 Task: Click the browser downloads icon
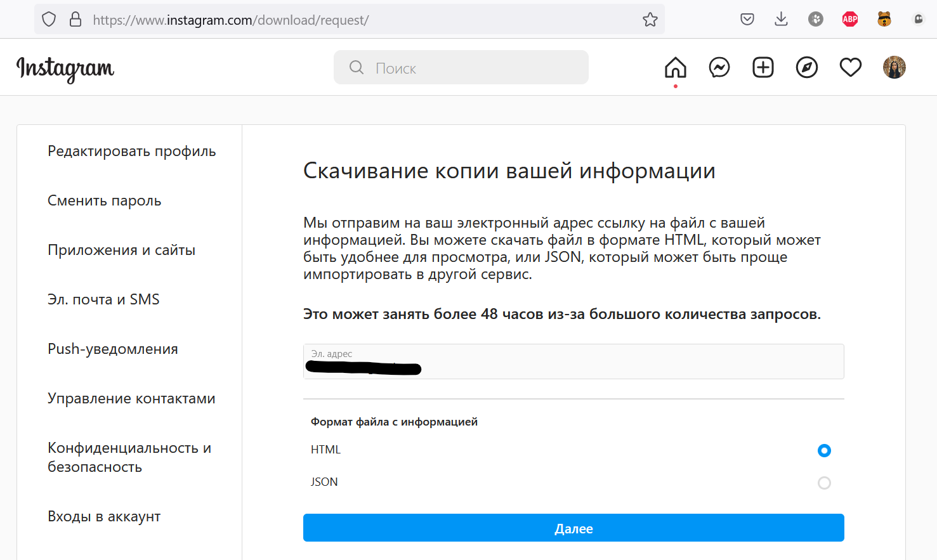click(x=781, y=18)
